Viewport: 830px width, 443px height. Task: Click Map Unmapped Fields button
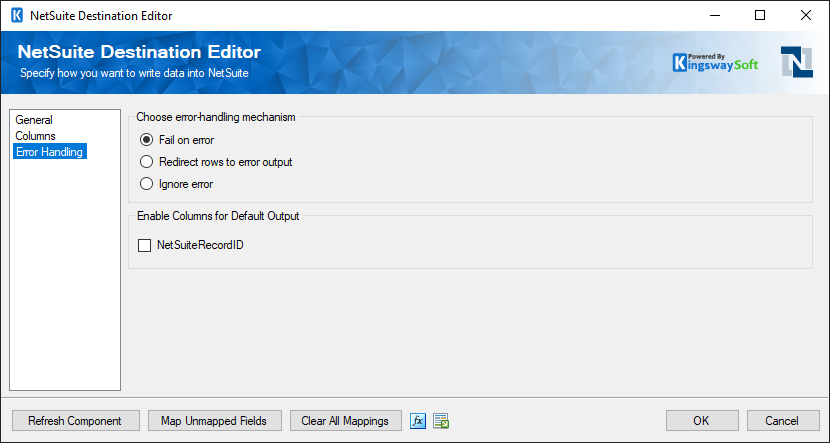(x=214, y=421)
